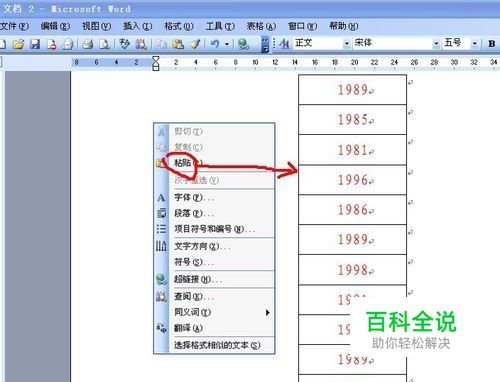The height and width of the screenshot is (382, 500).
Task: Choose 超链接(H)... from the context menu
Action: tap(214, 279)
